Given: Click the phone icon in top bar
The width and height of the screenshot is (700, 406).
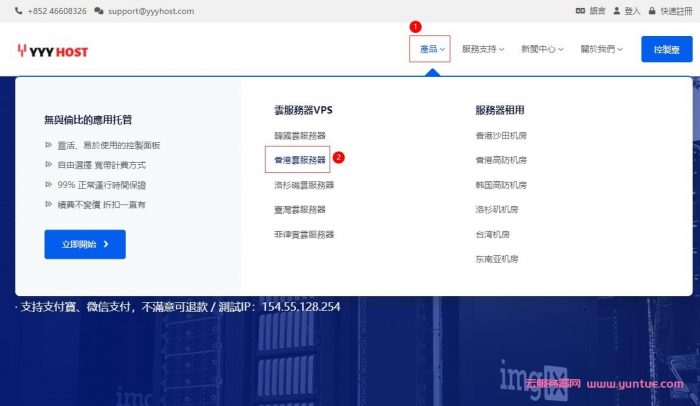Looking at the screenshot, I should point(19,11).
